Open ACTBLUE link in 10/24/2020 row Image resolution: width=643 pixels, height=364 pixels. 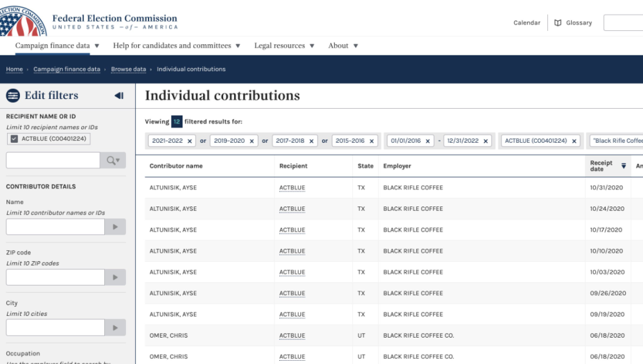point(292,209)
